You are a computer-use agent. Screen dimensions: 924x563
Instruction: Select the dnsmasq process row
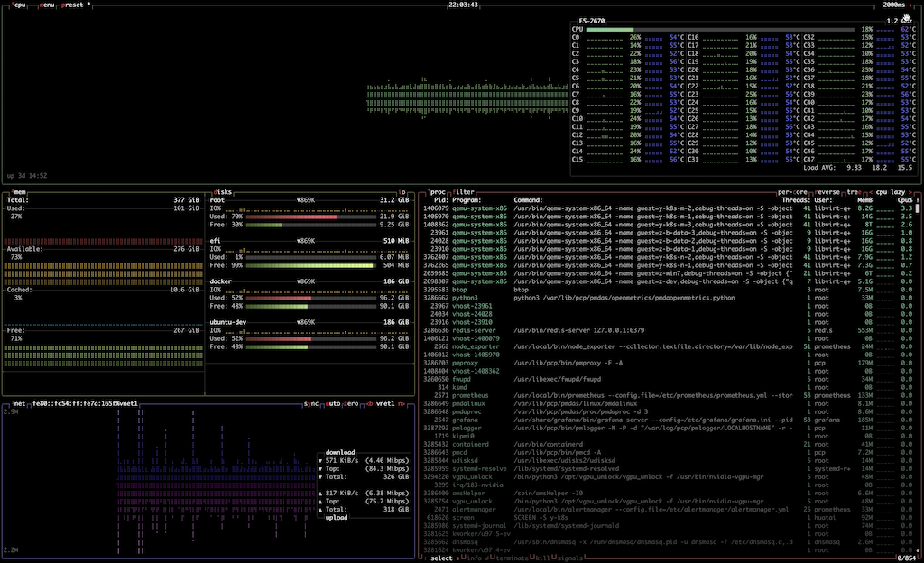pyautogui.click(x=669, y=542)
